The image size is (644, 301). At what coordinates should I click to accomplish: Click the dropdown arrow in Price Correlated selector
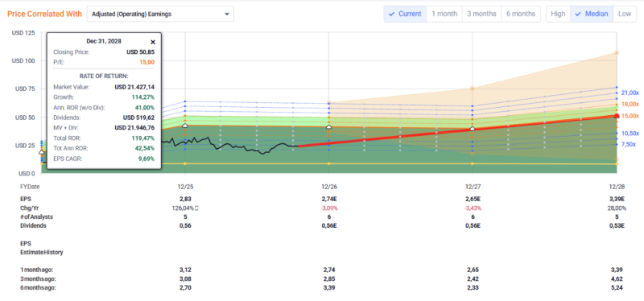[227, 14]
